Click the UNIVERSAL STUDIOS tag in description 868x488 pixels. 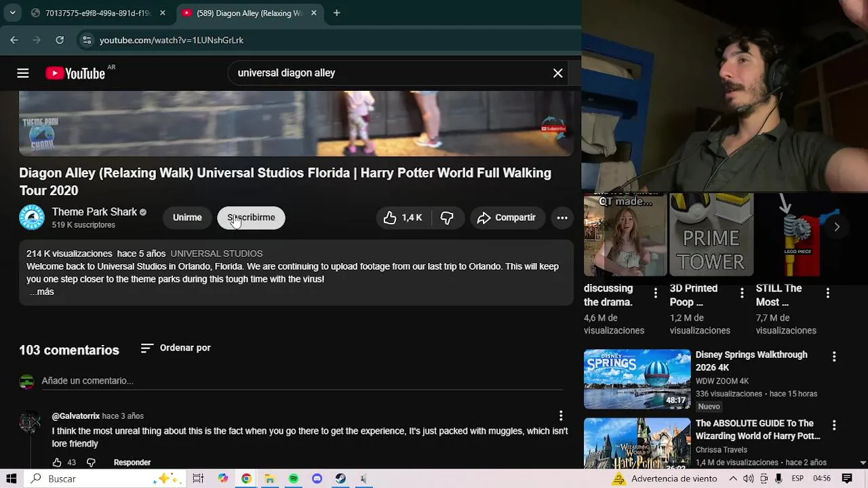[216, 253]
